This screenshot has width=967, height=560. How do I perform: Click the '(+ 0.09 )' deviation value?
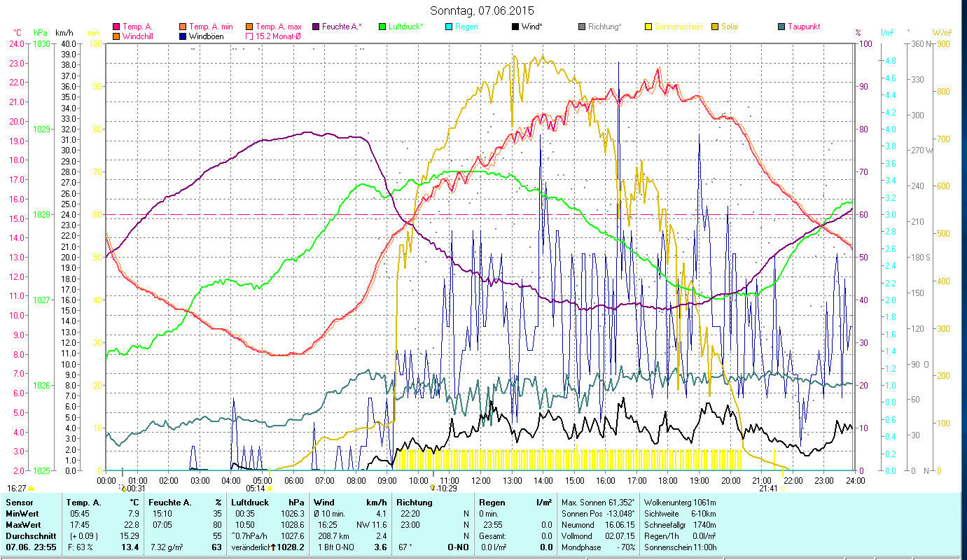[x=83, y=535]
